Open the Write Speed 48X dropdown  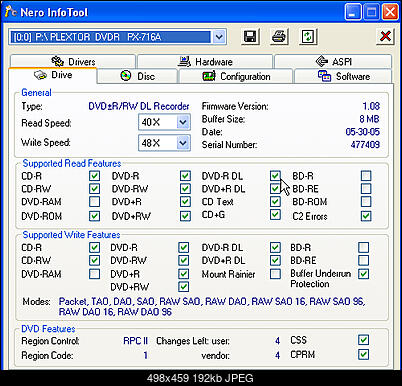point(183,143)
